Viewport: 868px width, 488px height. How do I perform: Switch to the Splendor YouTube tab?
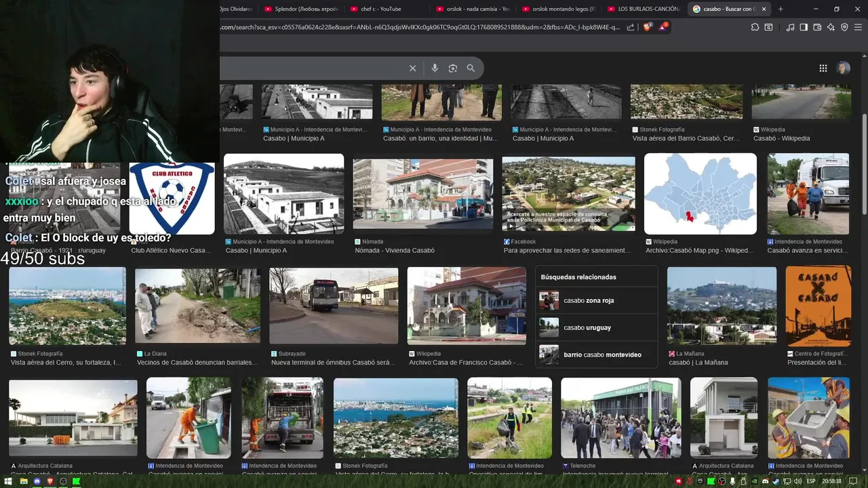303,9
